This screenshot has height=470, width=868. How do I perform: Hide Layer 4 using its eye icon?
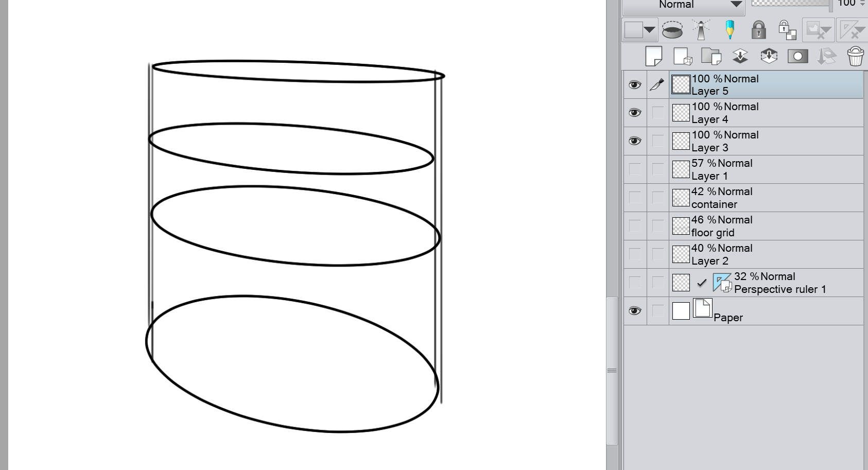[x=635, y=113]
